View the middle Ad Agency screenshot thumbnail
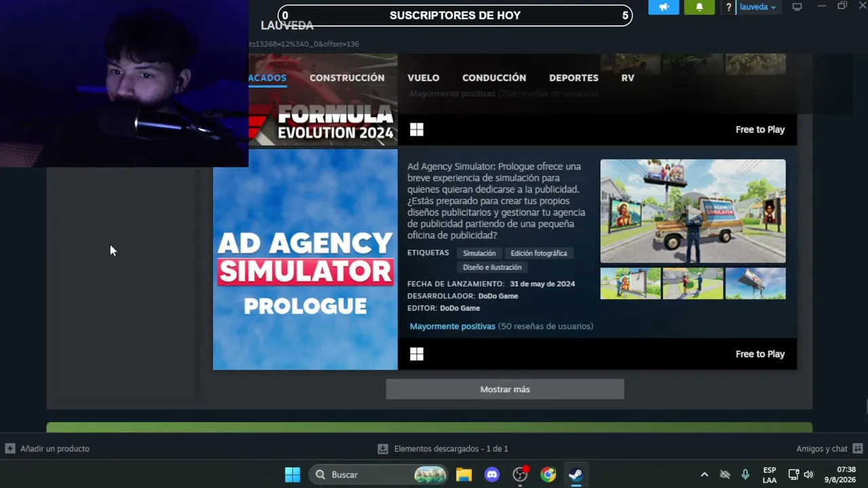This screenshot has height=488, width=868. 693,283
